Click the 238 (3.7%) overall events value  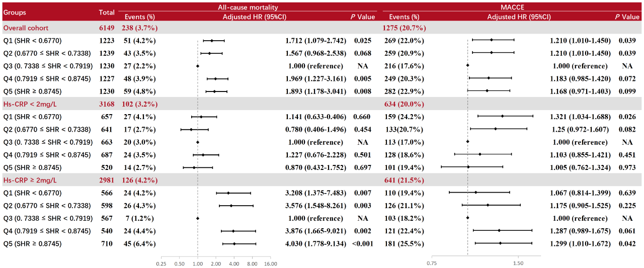139,28
